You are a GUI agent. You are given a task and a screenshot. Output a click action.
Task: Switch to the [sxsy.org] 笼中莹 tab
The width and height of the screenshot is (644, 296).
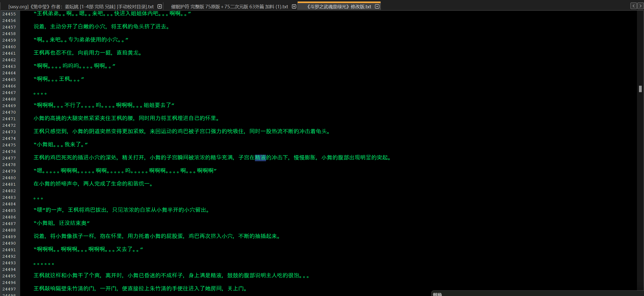tap(81, 7)
